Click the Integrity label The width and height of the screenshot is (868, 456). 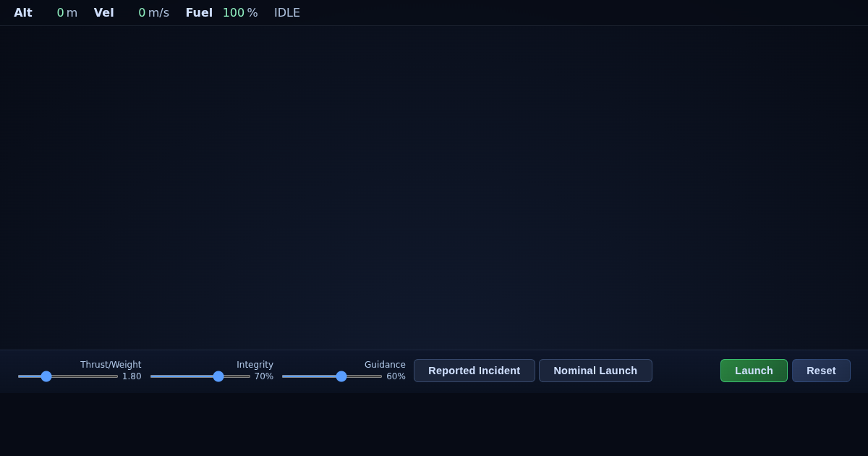[255, 365]
